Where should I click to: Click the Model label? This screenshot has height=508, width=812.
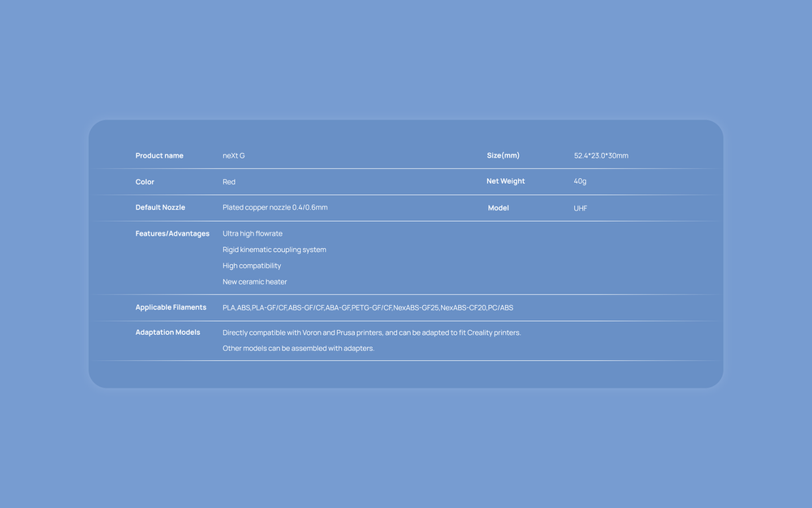(498, 208)
